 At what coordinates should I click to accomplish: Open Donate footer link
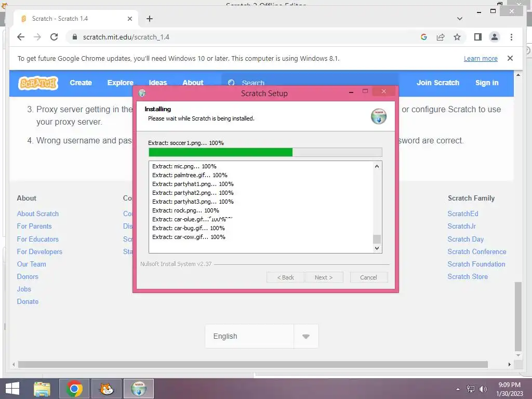28,302
